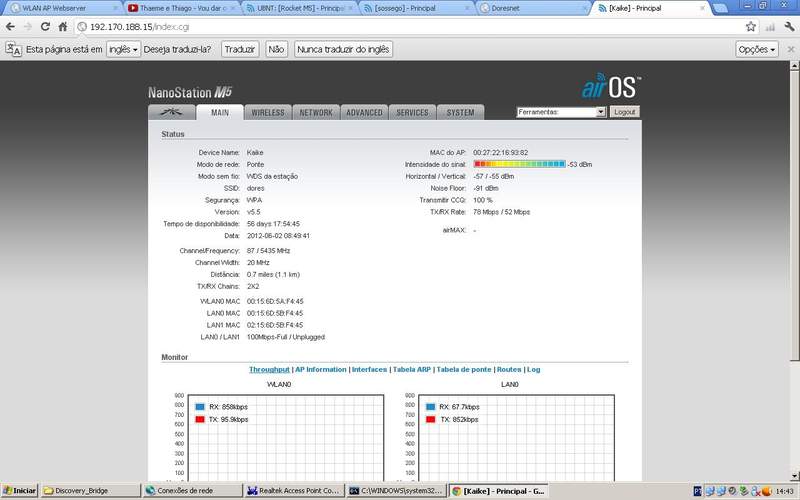This screenshot has width=800, height=500.
Task: Bookmark this page with the star icon
Action: [x=751, y=27]
